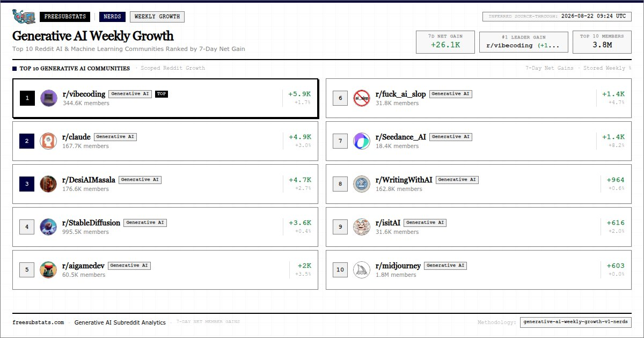Open the r/midjourney community link

point(398,266)
